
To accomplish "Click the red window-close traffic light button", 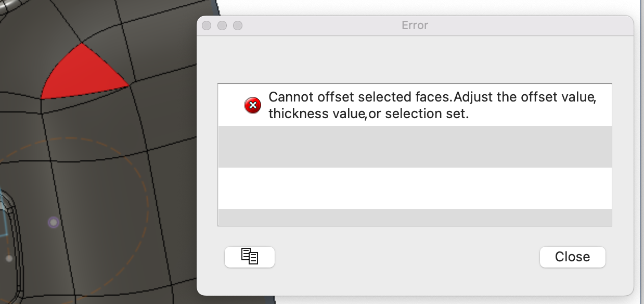I will [207, 26].
